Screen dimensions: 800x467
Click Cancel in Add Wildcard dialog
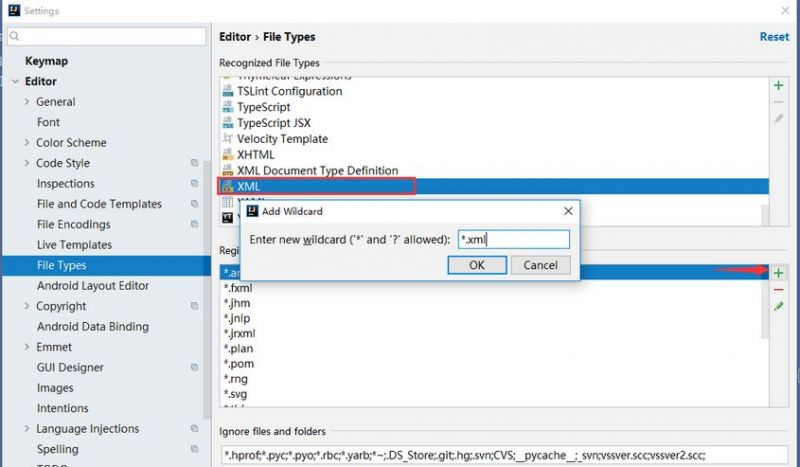540,265
